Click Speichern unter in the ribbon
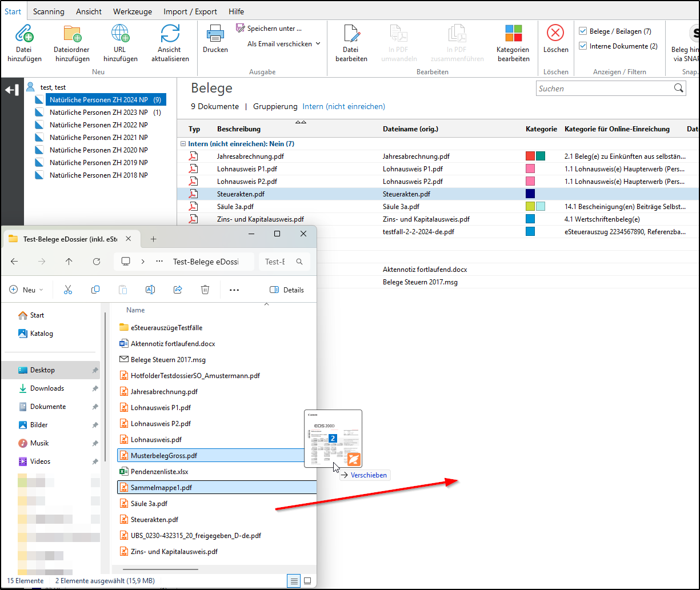Image resolution: width=700 pixels, height=590 pixels. [x=269, y=28]
